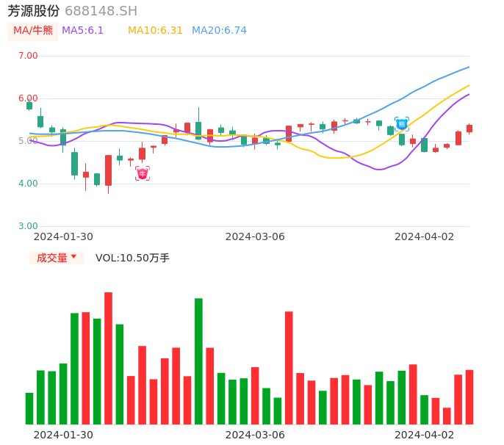Click the blue marker icon above the candlesticks
Image resolution: width=504 pixels, height=445 pixels.
401,124
